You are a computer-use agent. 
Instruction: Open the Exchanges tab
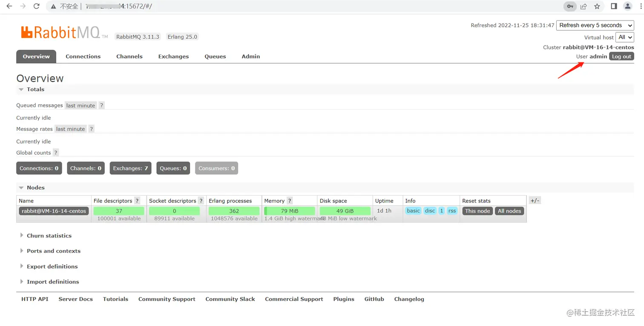(173, 56)
